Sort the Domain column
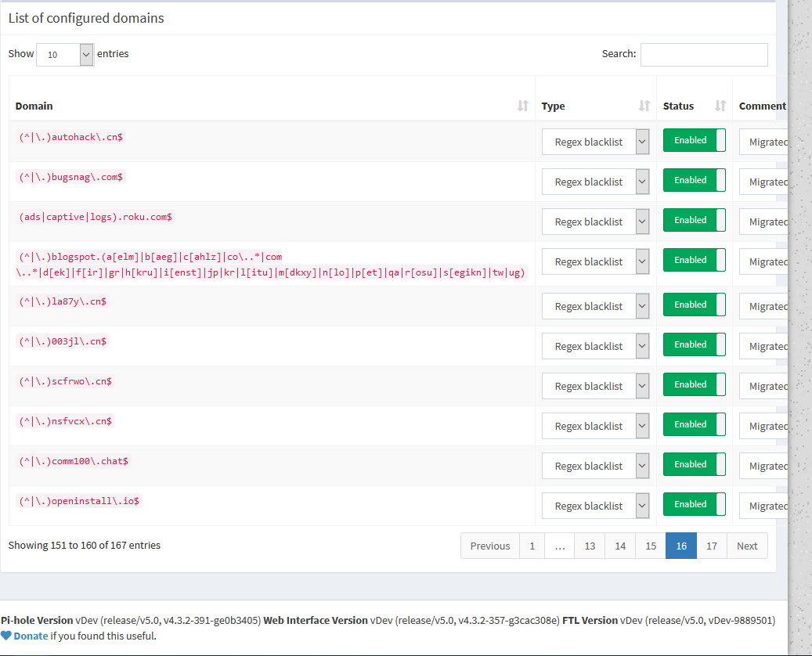 521,106
